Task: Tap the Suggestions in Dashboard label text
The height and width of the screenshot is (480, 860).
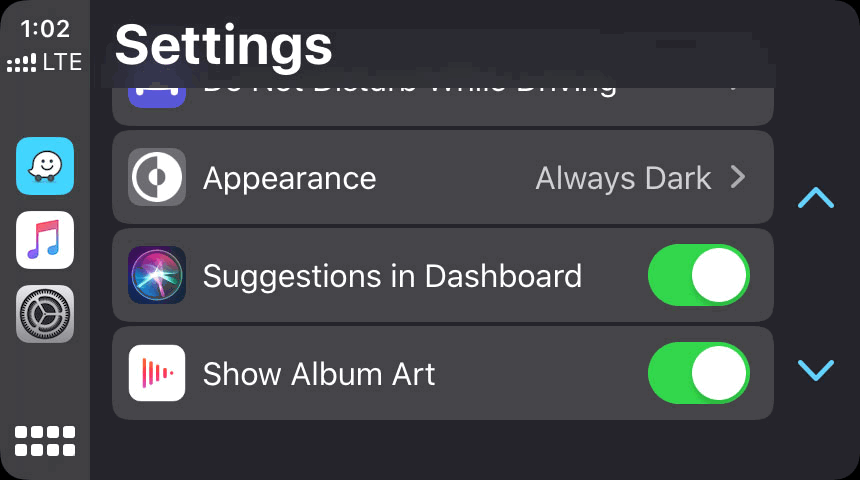Action: [x=392, y=276]
